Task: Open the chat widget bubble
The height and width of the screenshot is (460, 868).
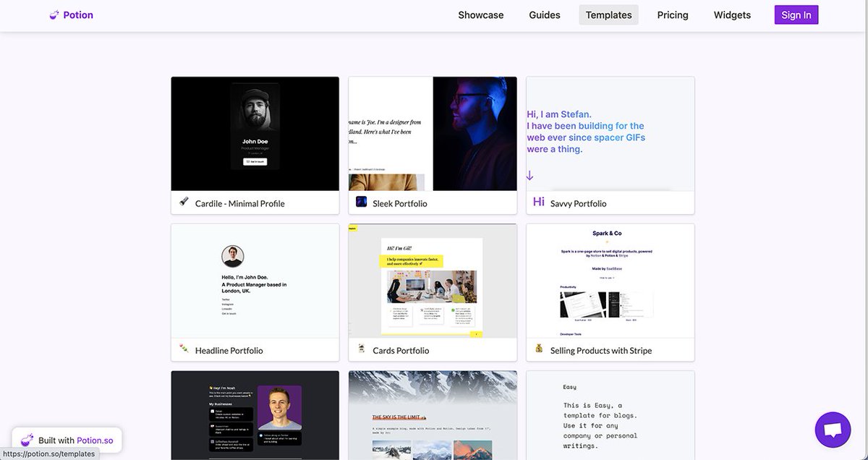Action: [832, 428]
